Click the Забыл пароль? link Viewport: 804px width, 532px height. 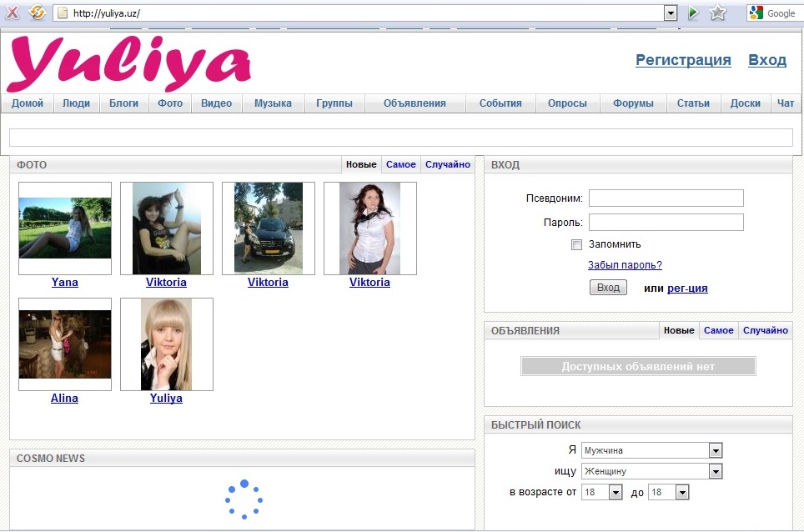tap(625, 265)
